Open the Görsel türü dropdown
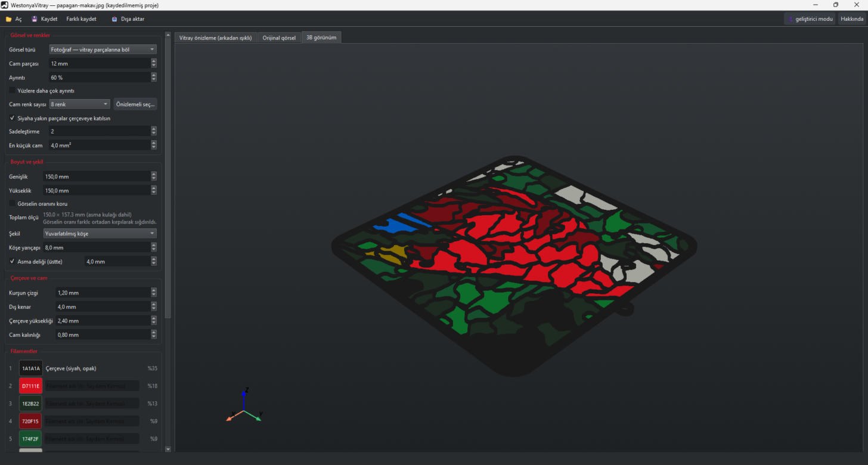The width and height of the screenshot is (868, 465). [103, 49]
